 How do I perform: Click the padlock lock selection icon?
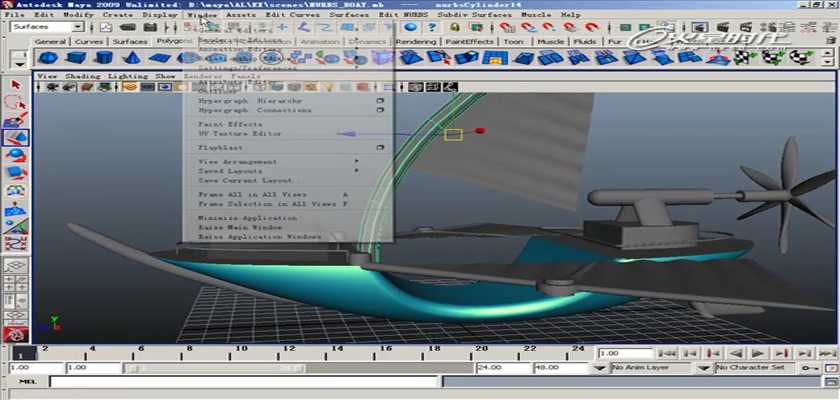point(455,27)
